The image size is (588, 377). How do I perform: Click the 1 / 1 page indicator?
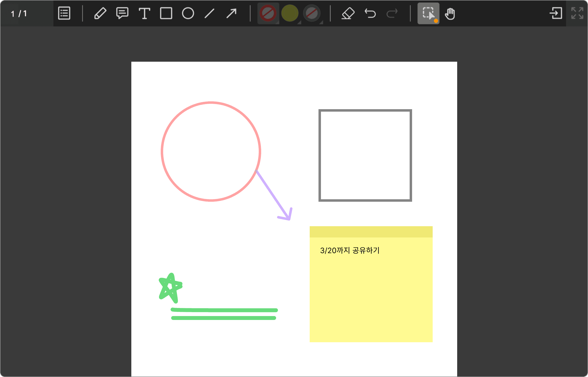(x=19, y=14)
